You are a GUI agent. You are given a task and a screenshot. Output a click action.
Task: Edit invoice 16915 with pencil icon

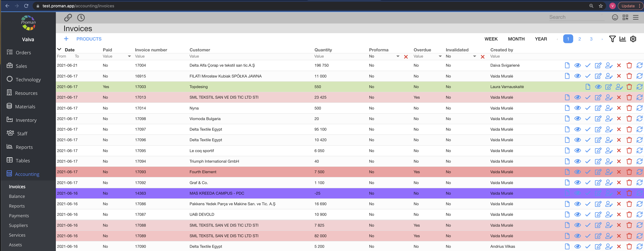(x=598, y=76)
